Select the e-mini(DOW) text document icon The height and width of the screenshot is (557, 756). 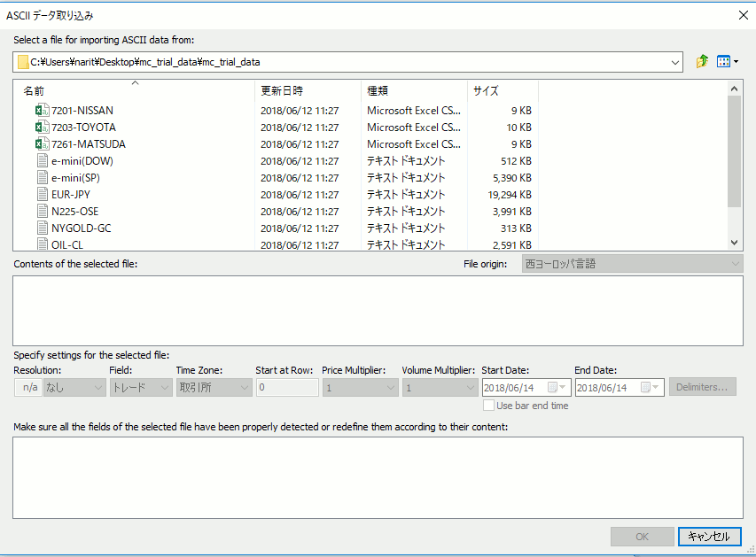42,161
